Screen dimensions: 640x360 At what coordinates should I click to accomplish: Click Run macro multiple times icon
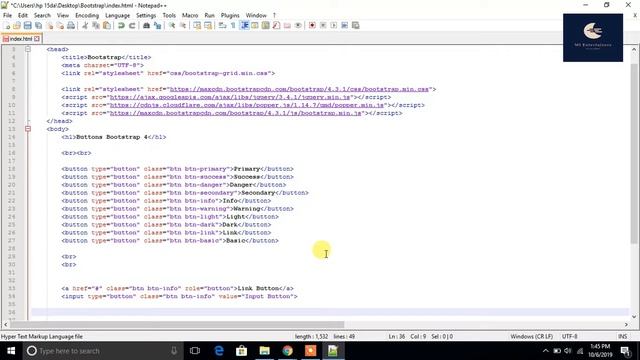[x=344, y=25]
